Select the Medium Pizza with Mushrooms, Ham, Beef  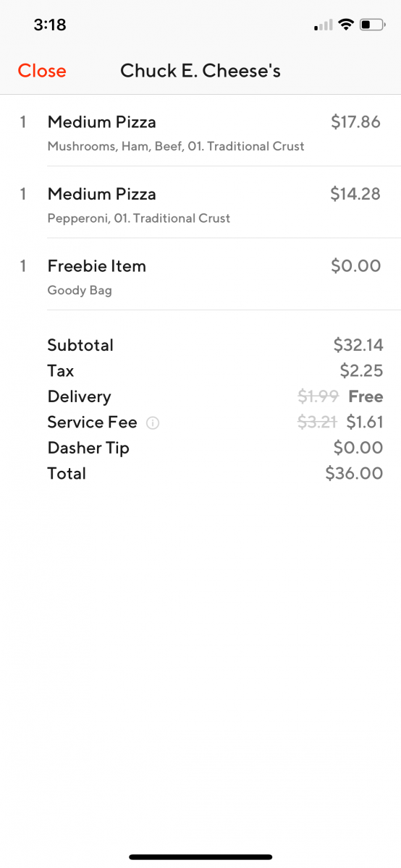coord(200,131)
